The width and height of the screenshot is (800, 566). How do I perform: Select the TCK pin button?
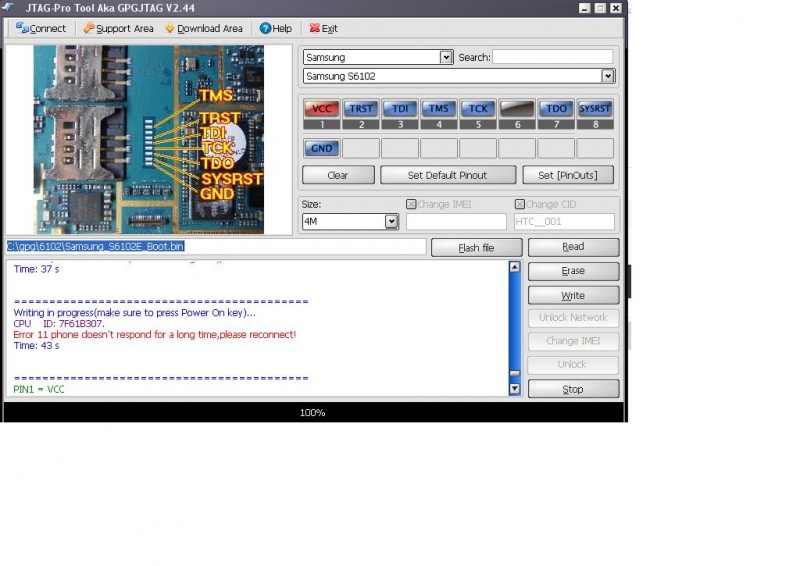coord(478,109)
